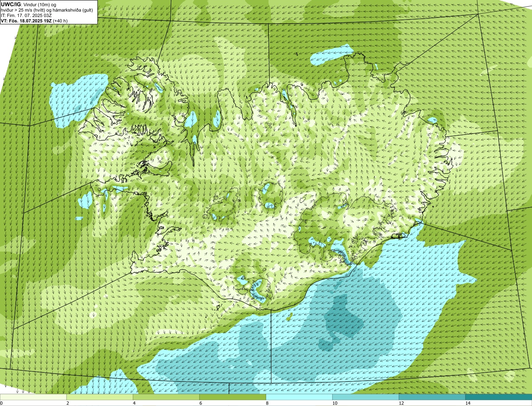532x406 pixels.
Task: Click the 'VT: Fös. 18.07.2025 19Z (+40 h)' line
Action: pyautogui.click(x=34, y=21)
